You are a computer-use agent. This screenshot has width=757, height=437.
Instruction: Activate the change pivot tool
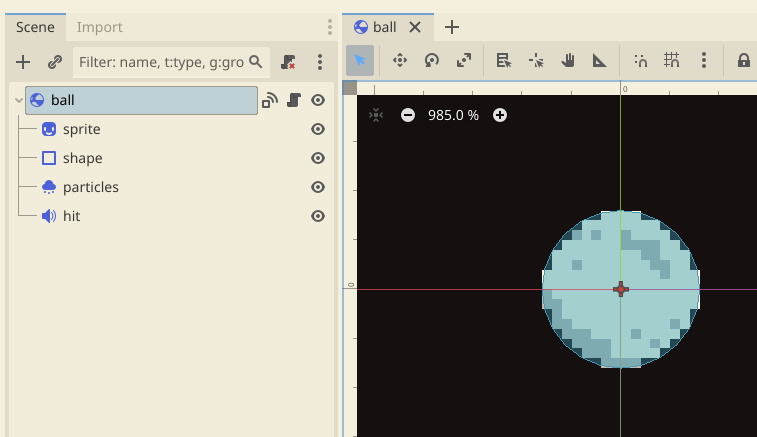536,60
